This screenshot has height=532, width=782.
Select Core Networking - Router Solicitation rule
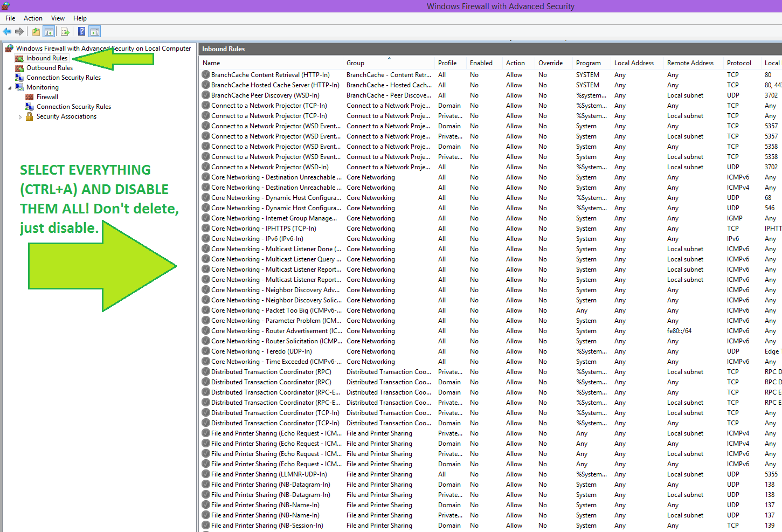[x=276, y=341]
